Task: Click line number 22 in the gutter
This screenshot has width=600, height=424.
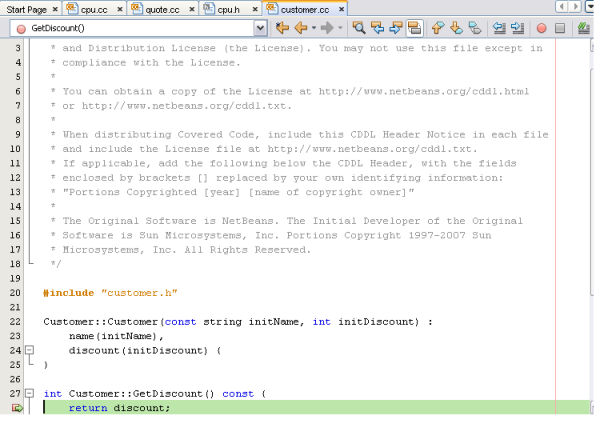Action: (x=15, y=321)
